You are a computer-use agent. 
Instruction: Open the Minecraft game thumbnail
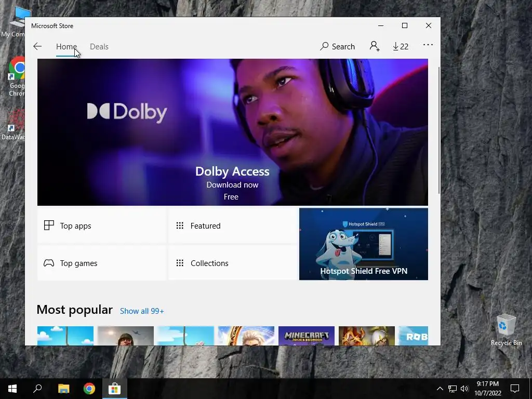(x=307, y=336)
